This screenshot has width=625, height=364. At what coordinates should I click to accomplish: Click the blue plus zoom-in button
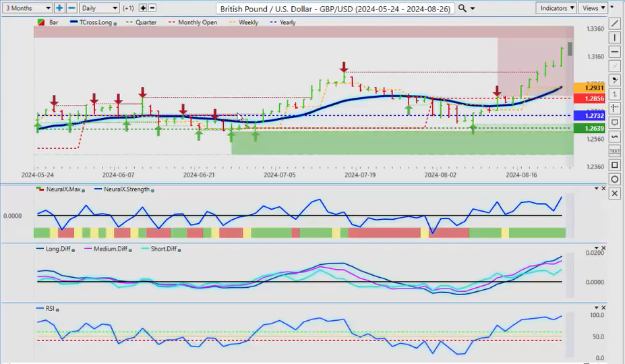click(x=59, y=8)
